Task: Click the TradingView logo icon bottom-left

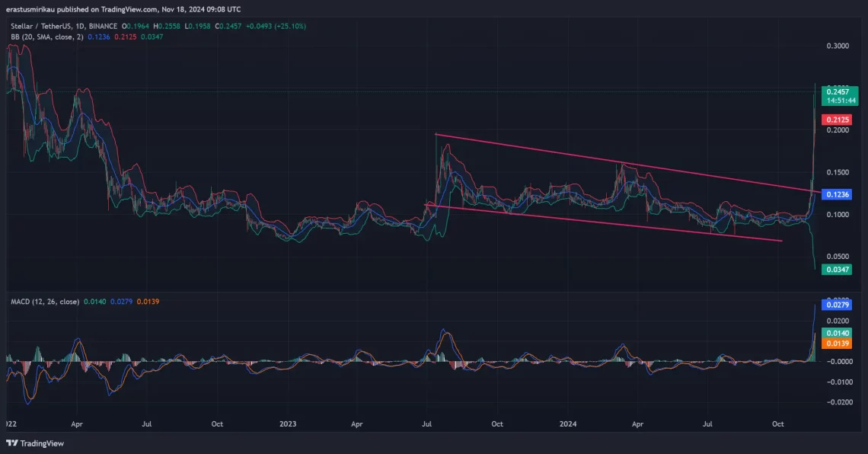Action: click(x=11, y=443)
